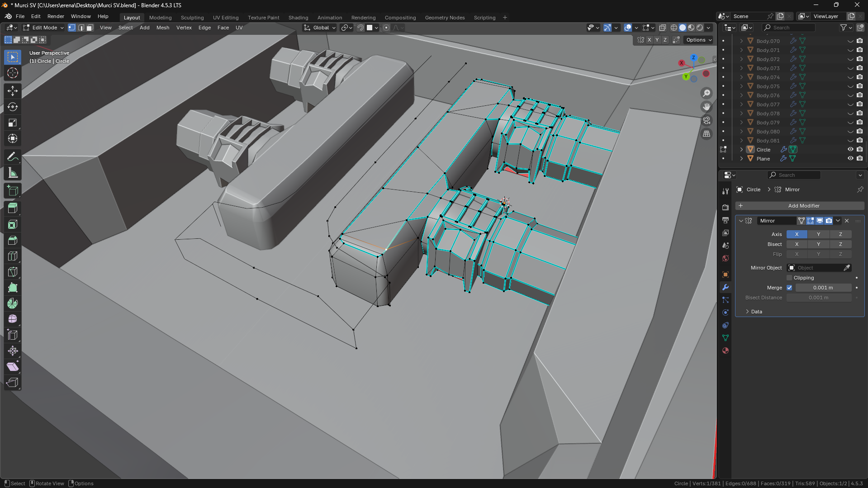The image size is (868, 488).
Task: Open the Material properties tab
Action: tap(726, 351)
